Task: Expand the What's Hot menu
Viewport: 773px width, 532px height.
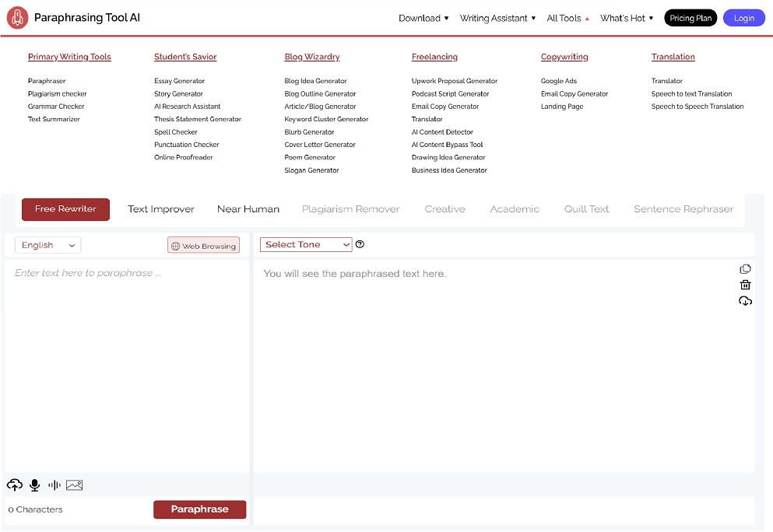Action: point(627,18)
